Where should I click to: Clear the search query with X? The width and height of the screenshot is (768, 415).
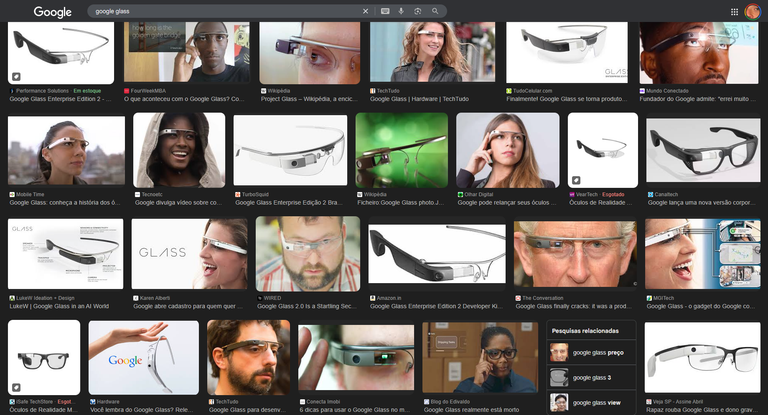365,11
